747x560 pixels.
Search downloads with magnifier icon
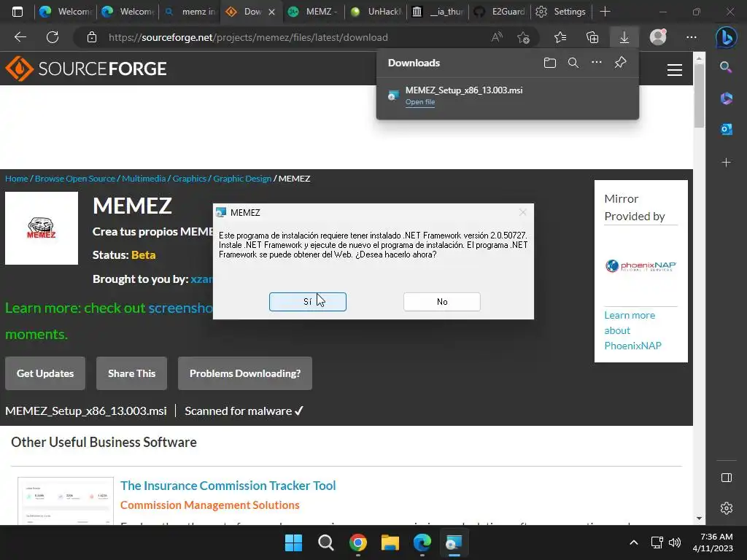(x=573, y=63)
